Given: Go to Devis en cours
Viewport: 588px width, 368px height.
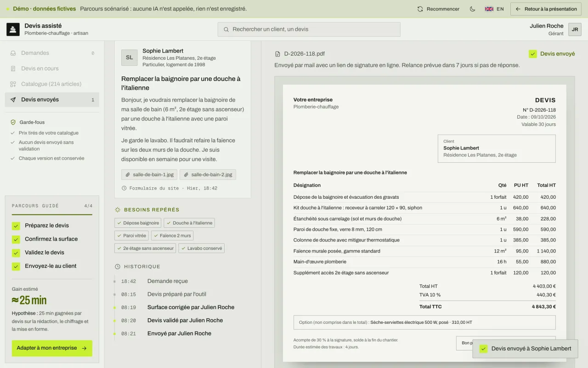Looking at the screenshot, I should pyautogui.click(x=52, y=69).
